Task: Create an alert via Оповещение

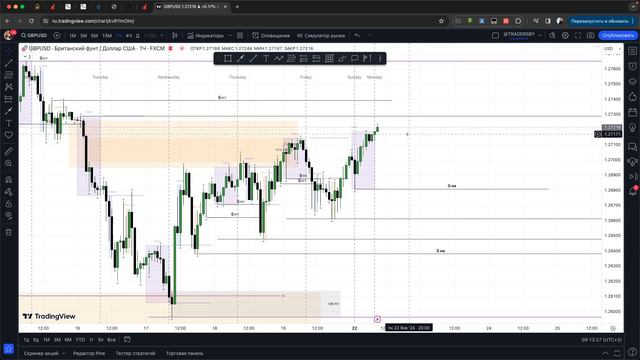Action: (x=271, y=36)
